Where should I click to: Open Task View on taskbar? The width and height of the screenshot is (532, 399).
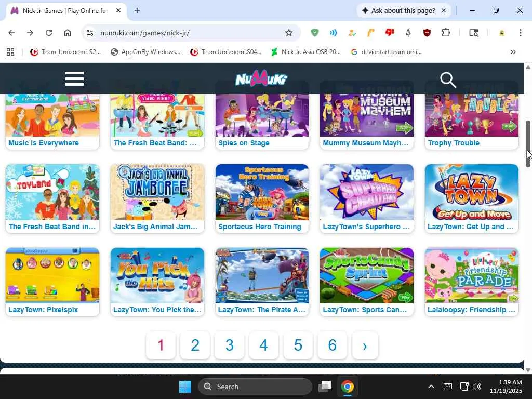coord(325,387)
